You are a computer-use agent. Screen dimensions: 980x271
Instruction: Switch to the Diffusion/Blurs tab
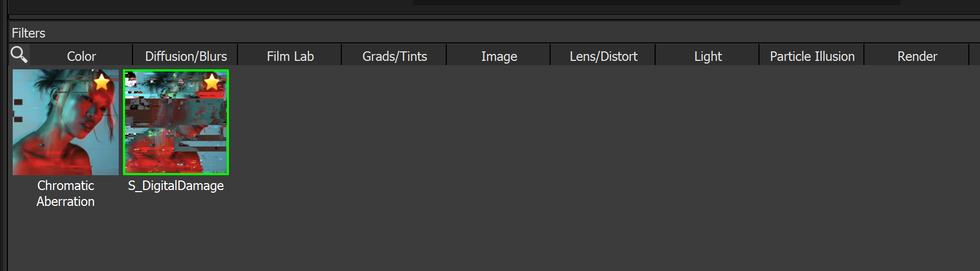186,56
